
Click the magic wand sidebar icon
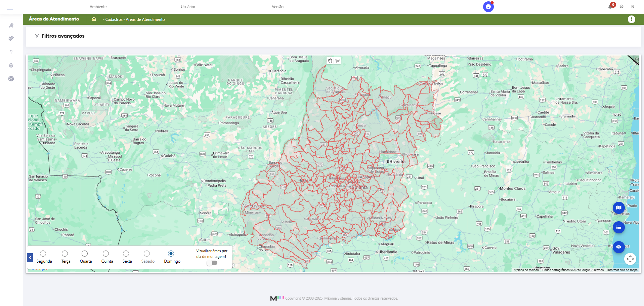[11, 25]
